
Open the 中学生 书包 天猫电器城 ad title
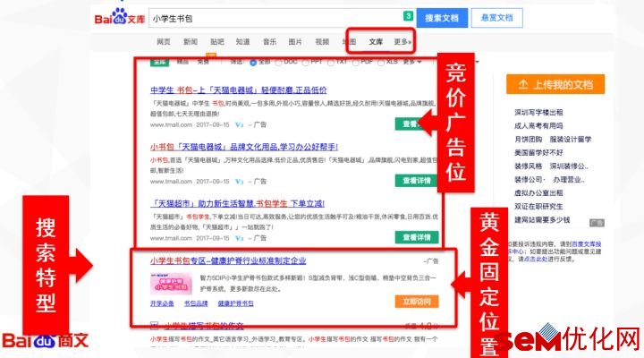click(238, 90)
